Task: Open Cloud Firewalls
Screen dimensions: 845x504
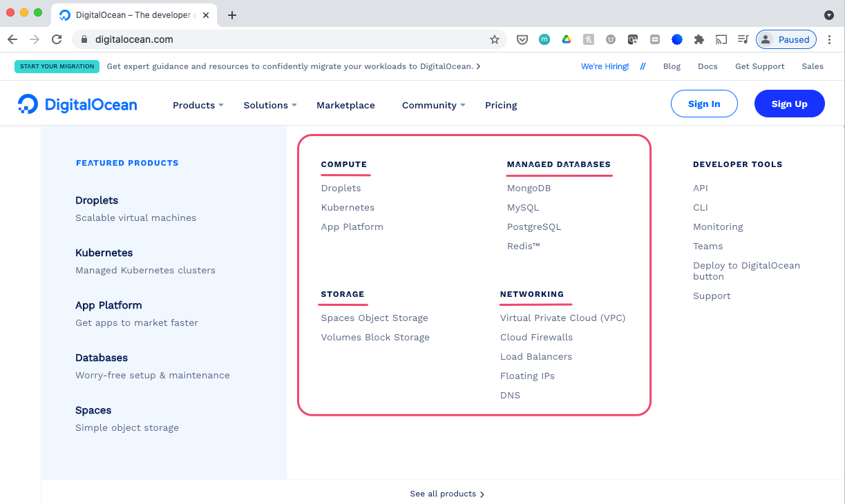Action: click(536, 337)
